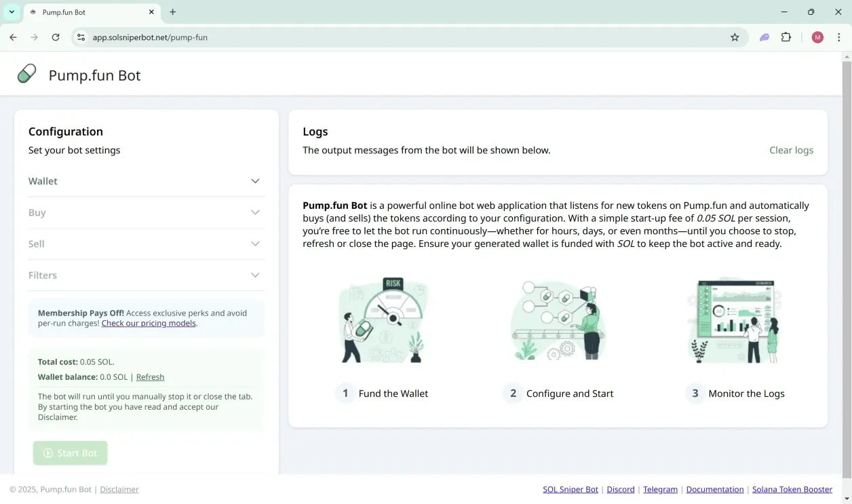
Task: Open a new tab with plus button
Action: pos(173,12)
